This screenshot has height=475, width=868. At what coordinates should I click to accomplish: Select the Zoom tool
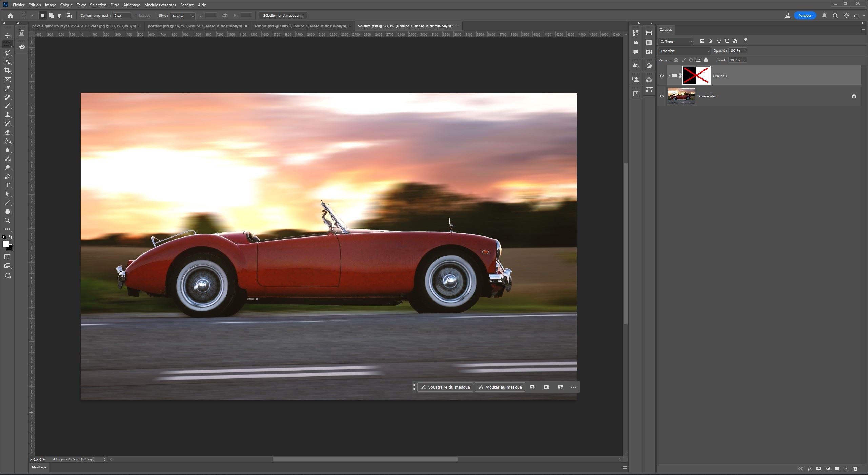coord(7,221)
